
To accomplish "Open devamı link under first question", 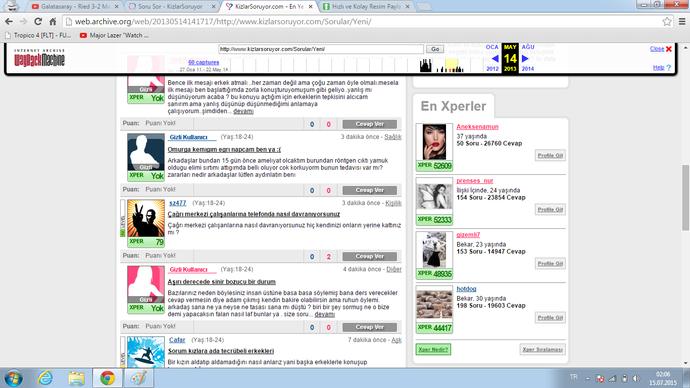I will click(243, 111).
